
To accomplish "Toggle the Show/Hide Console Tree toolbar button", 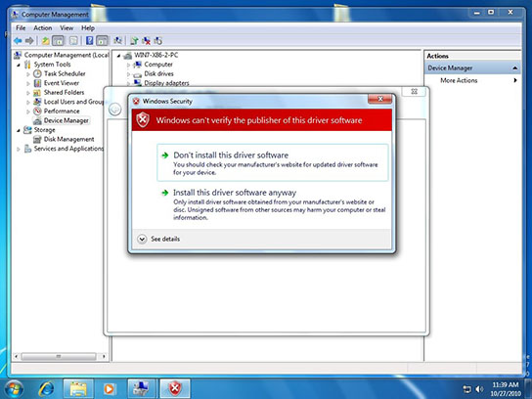I will [58, 41].
